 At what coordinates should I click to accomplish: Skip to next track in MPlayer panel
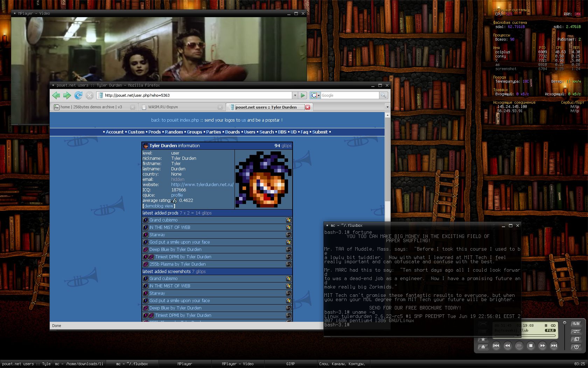click(x=554, y=346)
